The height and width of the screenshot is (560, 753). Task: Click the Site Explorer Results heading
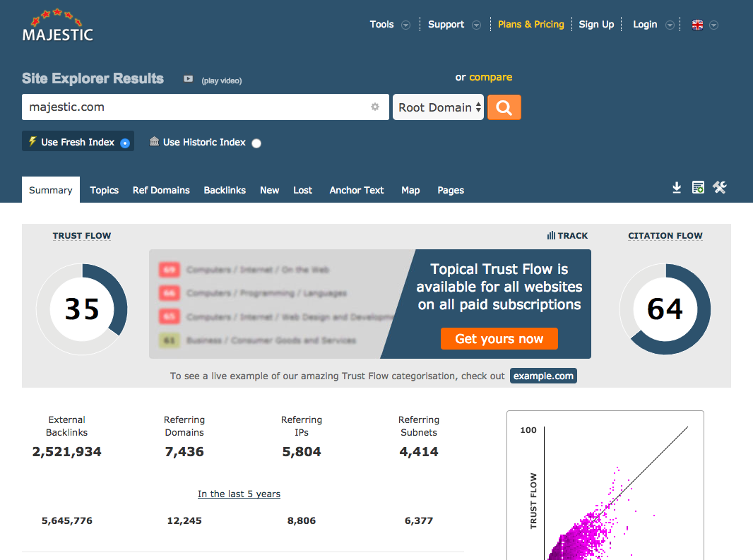[x=93, y=78]
